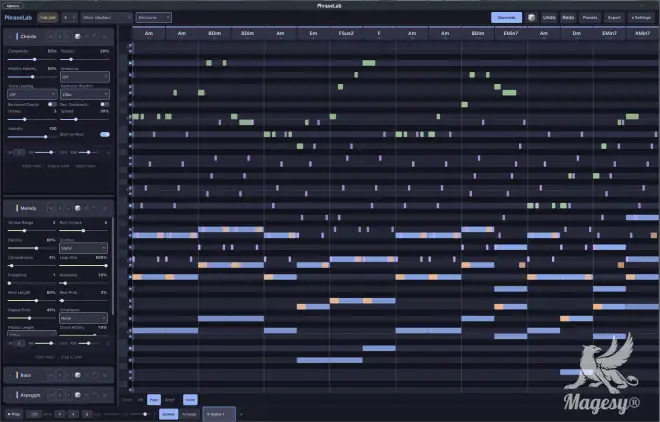Click the Play button
Image resolution: width=660 pixels, height=422 pixels.
14,414
